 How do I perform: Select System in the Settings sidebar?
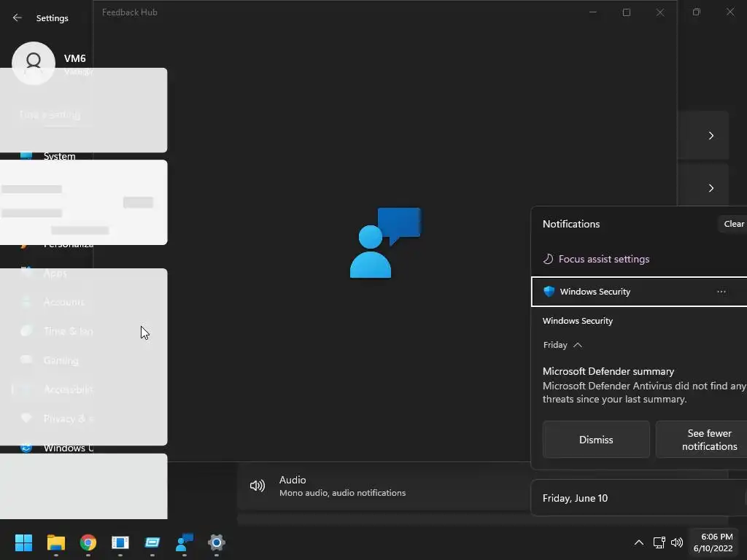tap(59, 156)
